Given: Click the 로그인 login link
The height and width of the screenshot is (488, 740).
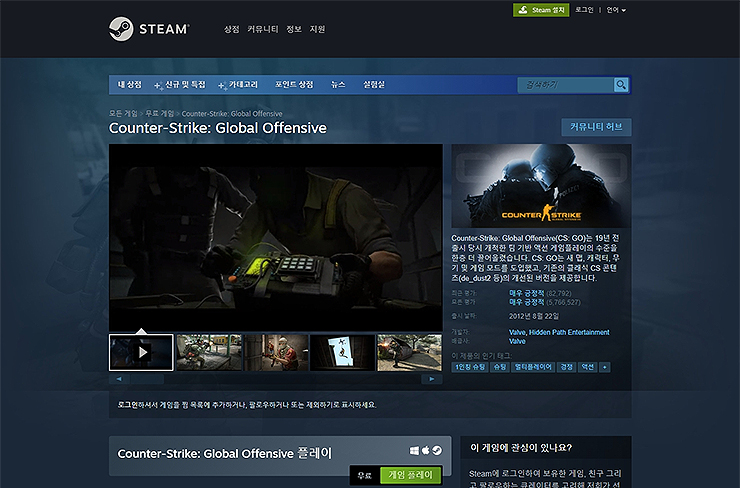Looking at the screenshot, I should pyautogui.click(x=584, y=10).
